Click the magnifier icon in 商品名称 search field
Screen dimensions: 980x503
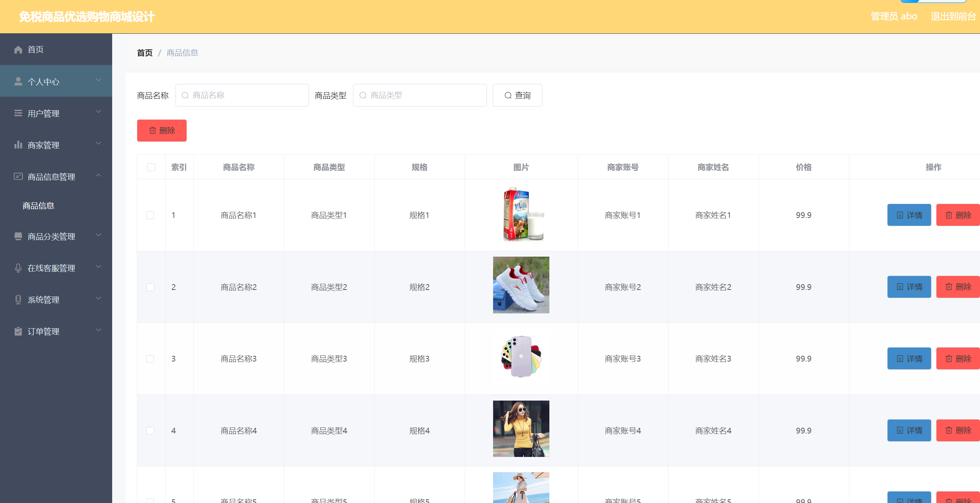point(185,95)
